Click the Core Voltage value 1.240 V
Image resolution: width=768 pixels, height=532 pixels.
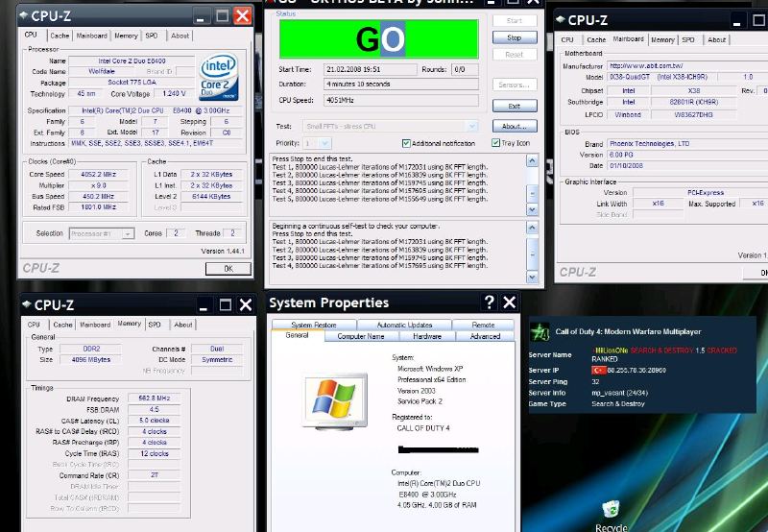click(175, 93)
